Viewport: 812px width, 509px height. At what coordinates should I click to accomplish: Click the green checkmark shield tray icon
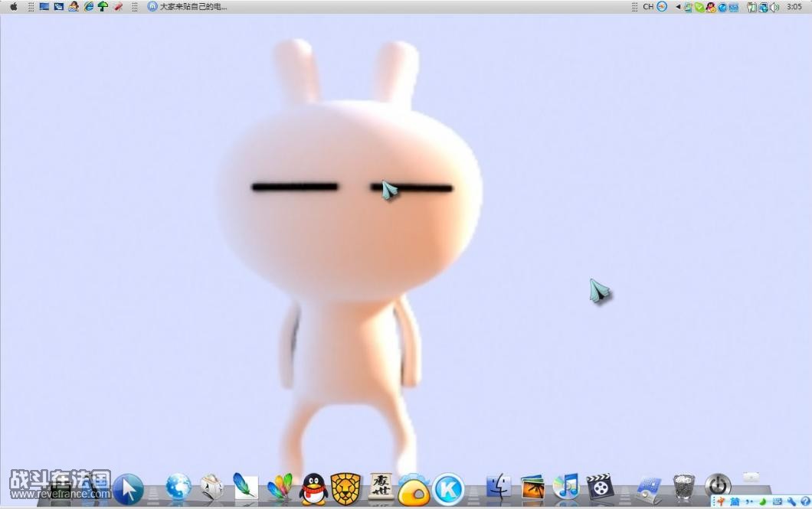coord(699,7)
